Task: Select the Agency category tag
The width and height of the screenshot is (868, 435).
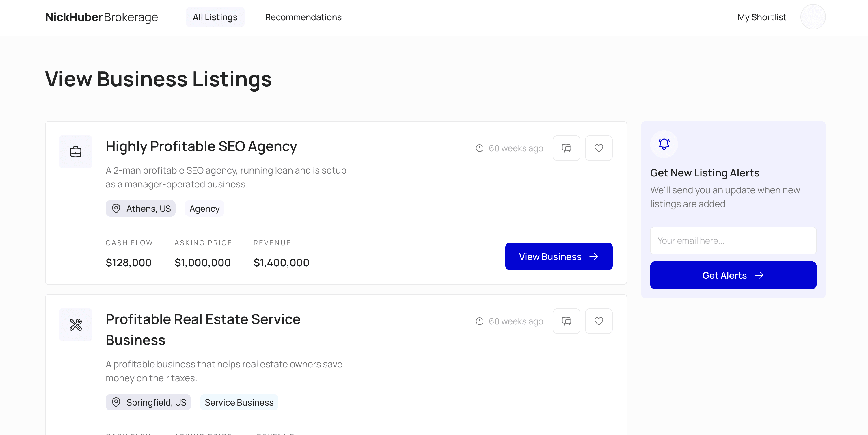Action: [x=204, y=209]
